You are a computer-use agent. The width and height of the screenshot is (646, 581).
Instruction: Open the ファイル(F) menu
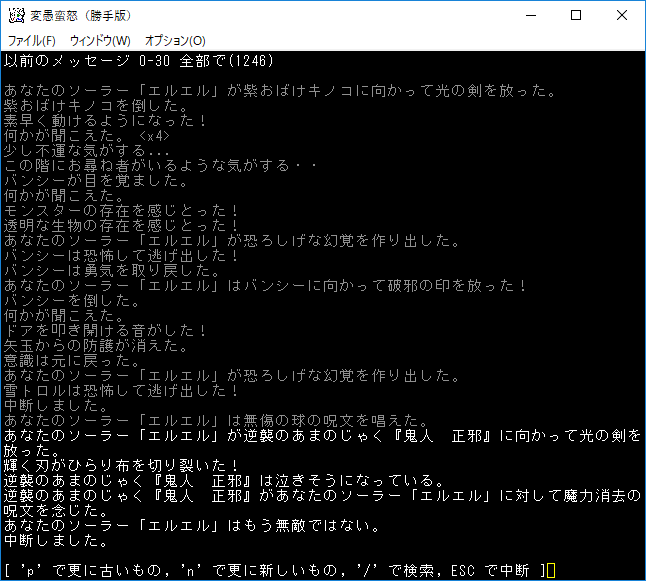click(x=32, y=41)
